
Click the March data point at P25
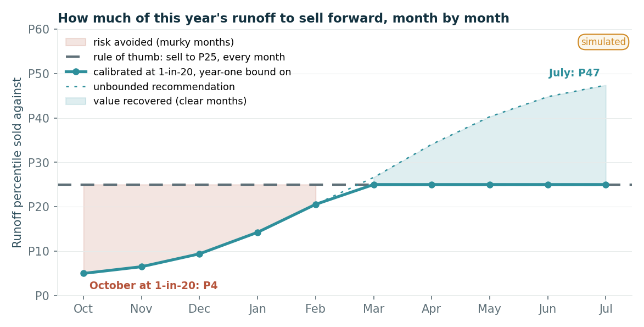click(x=374, y=185)
